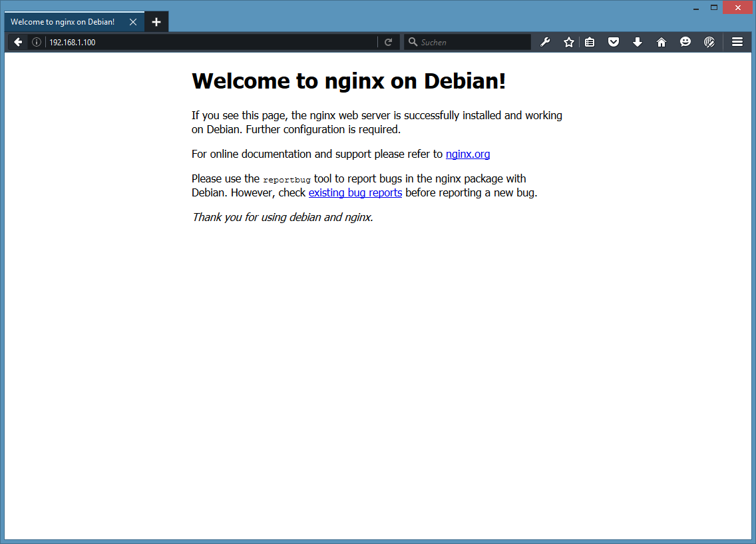Open the hamburger menu
Image resolution: width=756 pixels, height=544 pixels.
point(737,42)
